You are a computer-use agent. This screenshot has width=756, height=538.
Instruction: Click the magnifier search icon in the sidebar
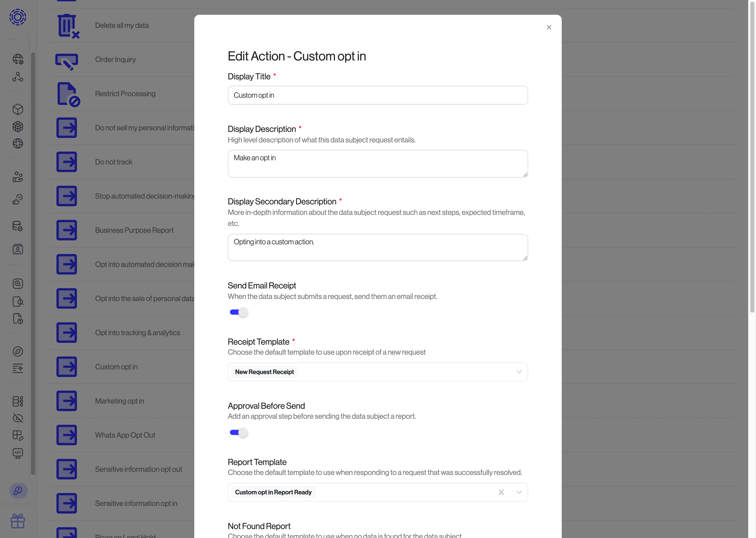tap(18, 283)
